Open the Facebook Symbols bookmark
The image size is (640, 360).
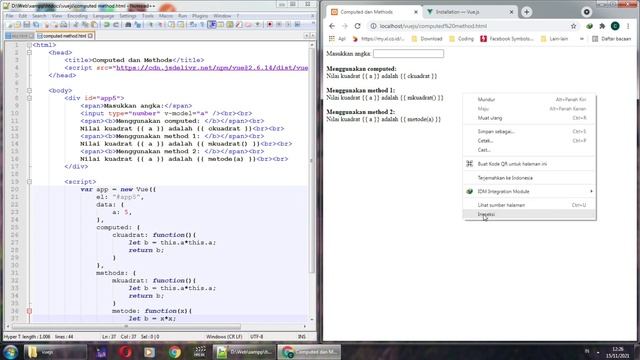click(x=507, y=39)
